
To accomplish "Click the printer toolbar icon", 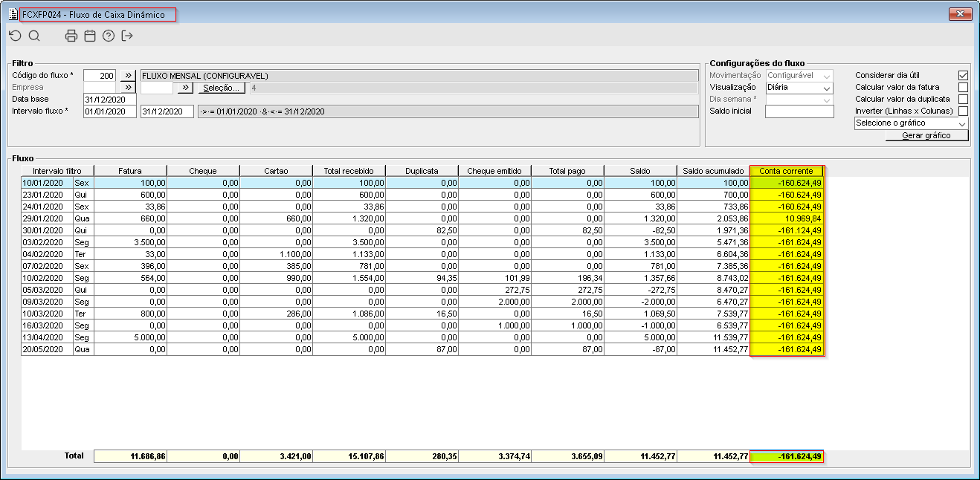I will (71, 36).
